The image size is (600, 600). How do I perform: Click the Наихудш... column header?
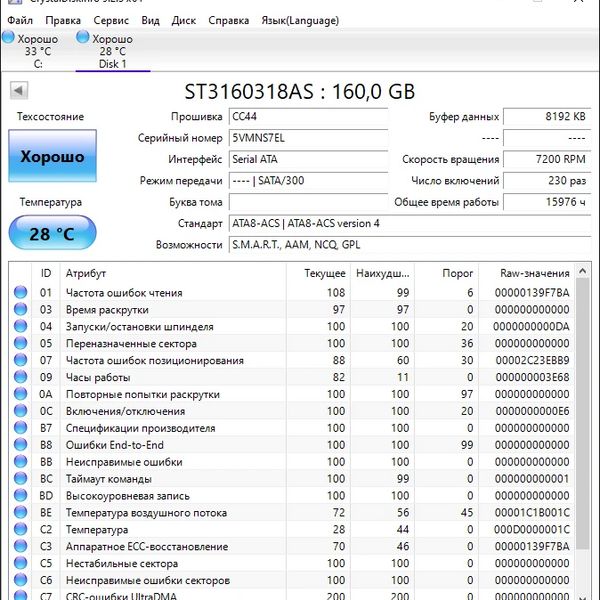pyautogui.click(x=382, y=273)
